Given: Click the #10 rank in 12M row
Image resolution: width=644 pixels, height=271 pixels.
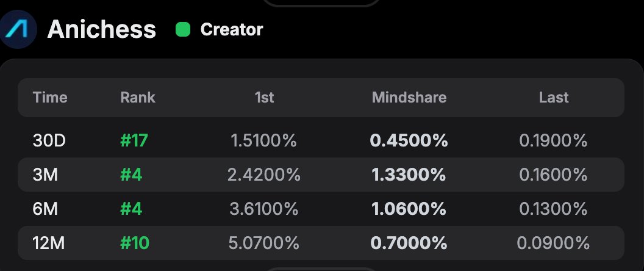Looking at the screenshot, I should click(135, 244).
